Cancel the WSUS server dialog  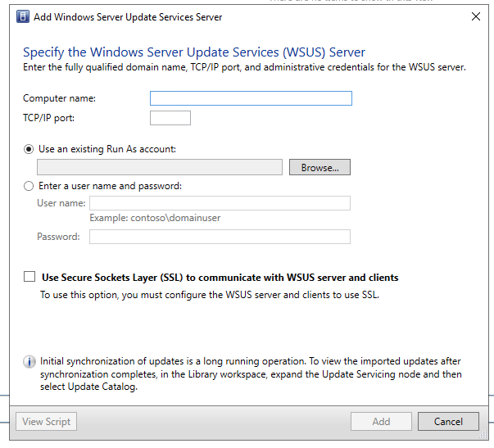pyautogui.click(x=448, y=421)
